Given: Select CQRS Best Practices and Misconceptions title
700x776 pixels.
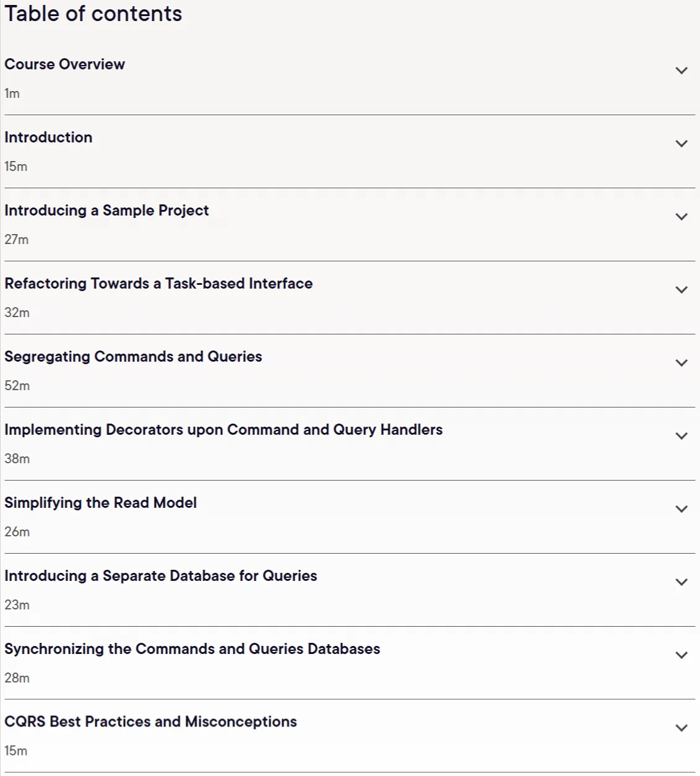Looking at the screenshot, I should coord(150,722).
